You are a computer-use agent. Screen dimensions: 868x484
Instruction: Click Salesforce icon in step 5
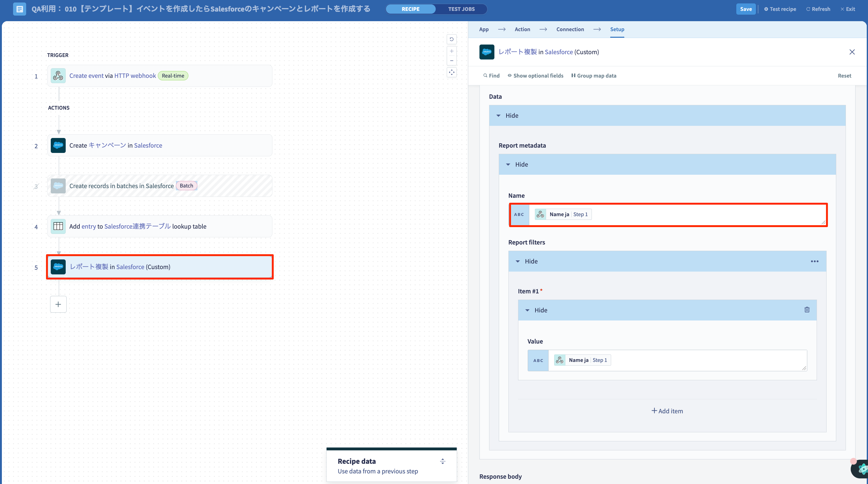[58, 267]
